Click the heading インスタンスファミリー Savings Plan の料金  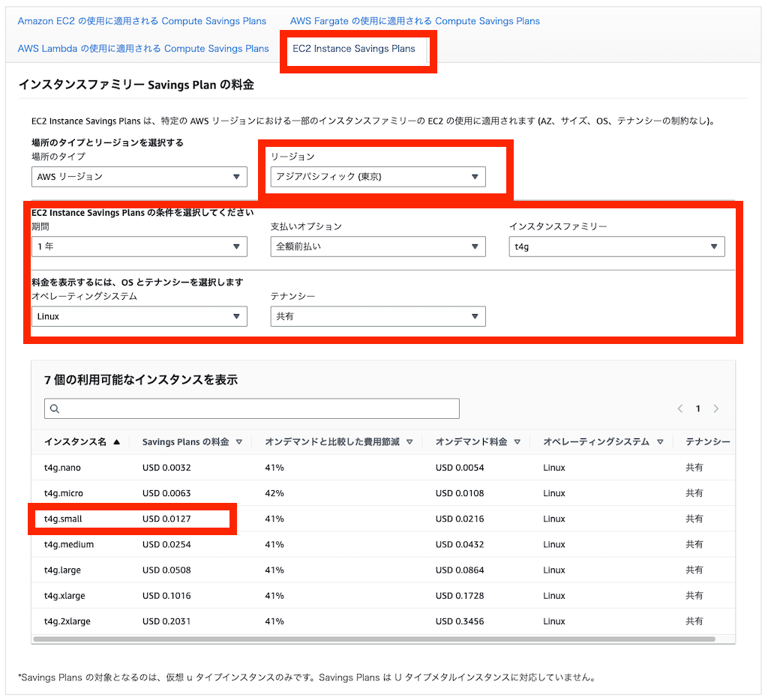pyautogui.click(x=136, y=85)
